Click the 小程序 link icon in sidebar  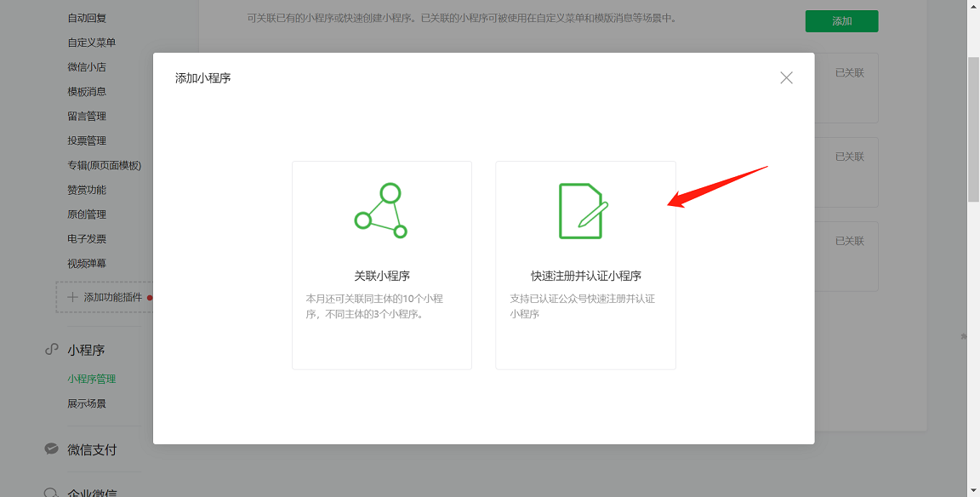52,350
